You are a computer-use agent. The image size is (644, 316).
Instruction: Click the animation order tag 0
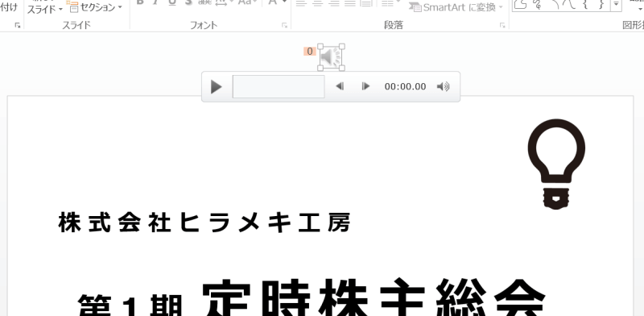310,52
